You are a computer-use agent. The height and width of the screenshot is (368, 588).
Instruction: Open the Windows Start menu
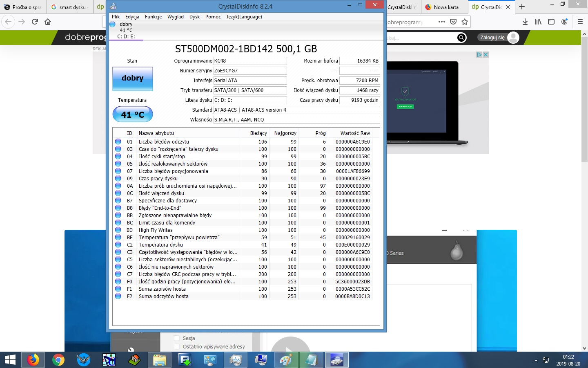tap(10, 360)
